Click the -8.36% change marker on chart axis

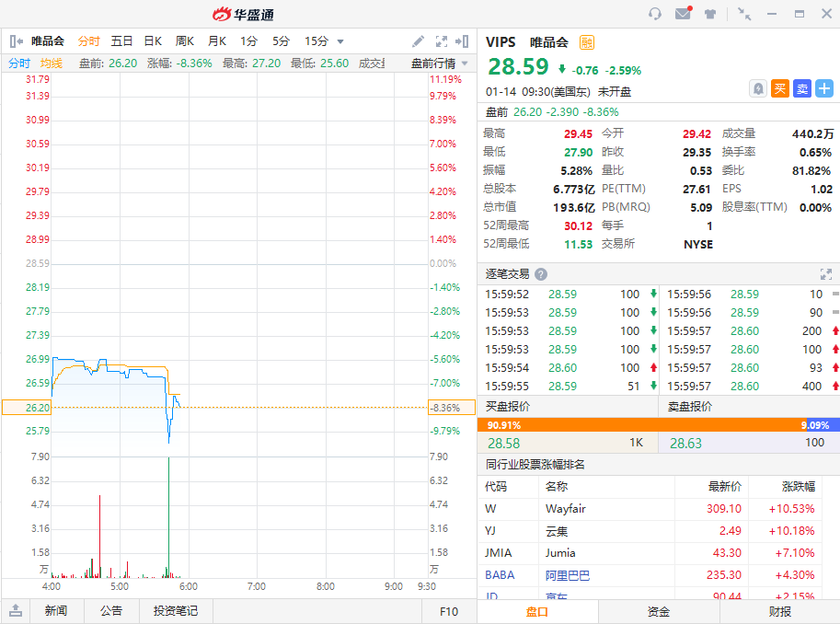[452, 408]
